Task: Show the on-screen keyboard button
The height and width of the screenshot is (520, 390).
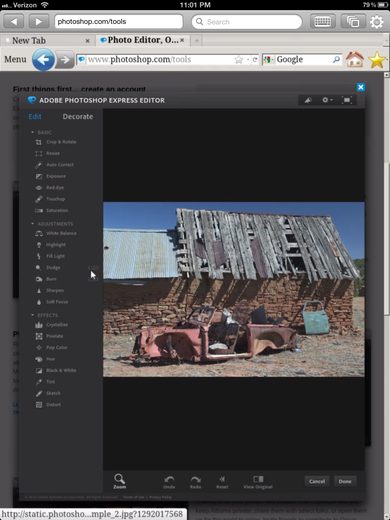Action: 322,22
